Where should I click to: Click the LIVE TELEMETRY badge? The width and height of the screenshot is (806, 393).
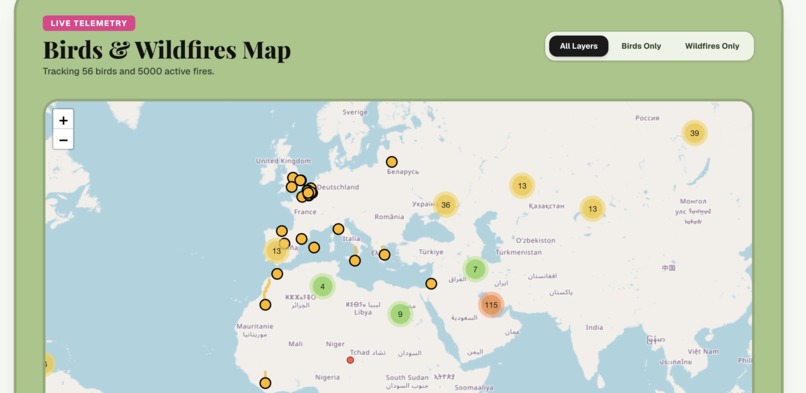89,23
